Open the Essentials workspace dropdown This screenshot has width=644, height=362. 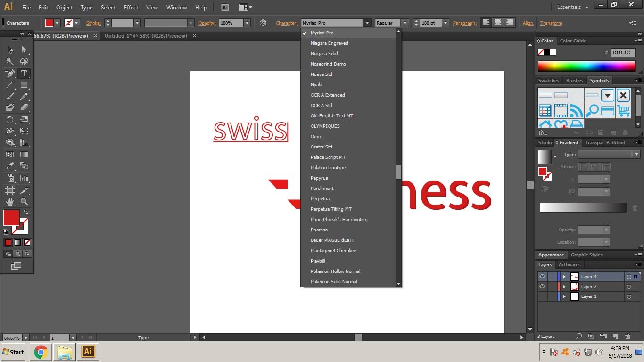pos(573,7)
